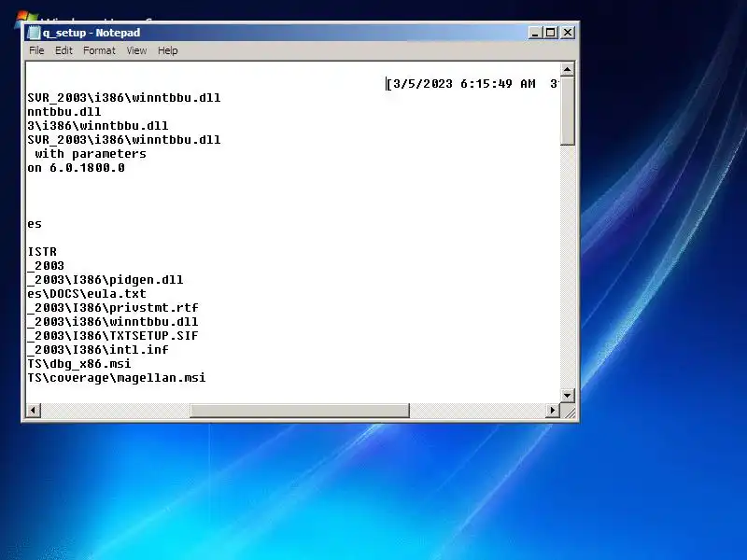The width and height of the screenshot is (747, 560).
Task: Click the line '3\i386\winntbbu.dll'
Action: pos(98,126)
